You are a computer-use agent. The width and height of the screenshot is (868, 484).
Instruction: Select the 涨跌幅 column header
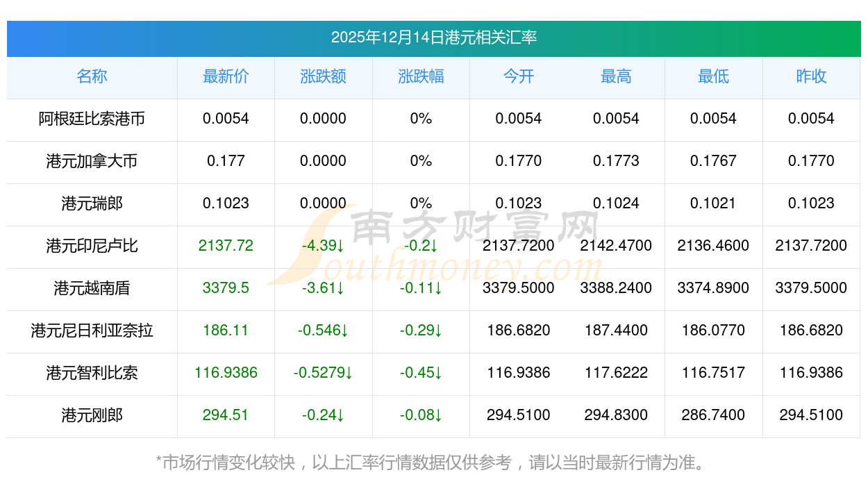[421, 76]
